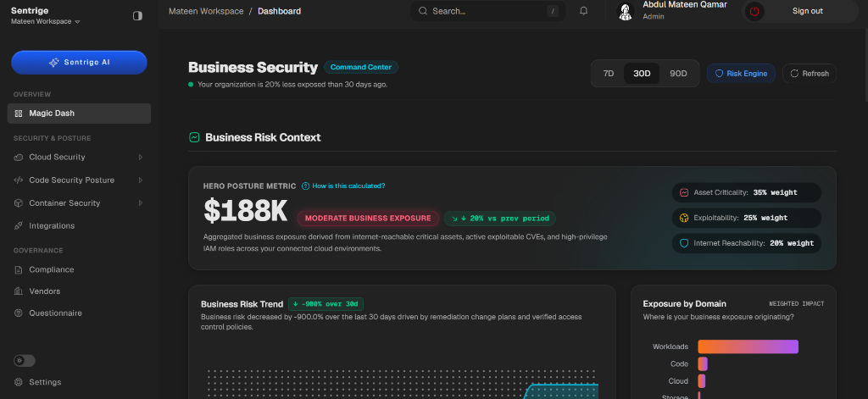This screenshot has width=868, height=399.
Task: Click the question mark info icon
Action: (x=305, y=186)
